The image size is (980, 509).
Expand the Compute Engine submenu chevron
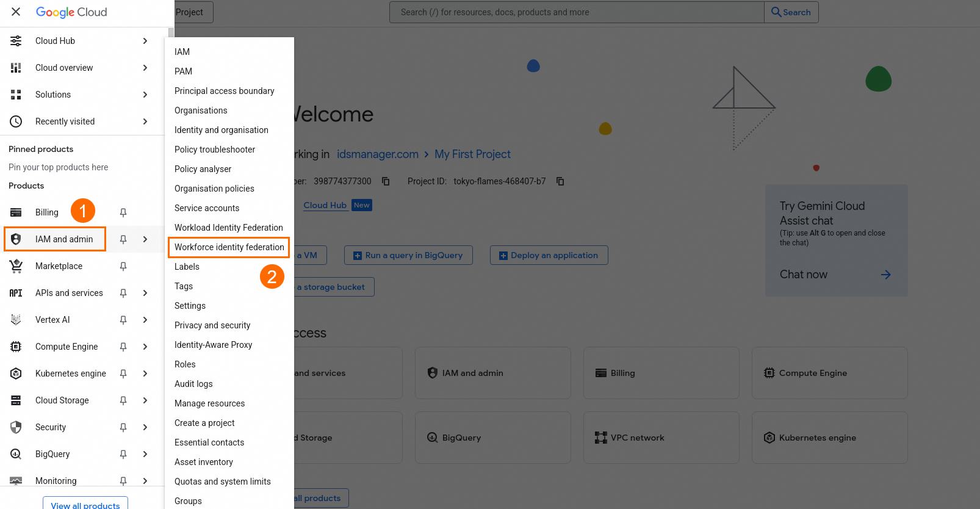coord(145,347)
